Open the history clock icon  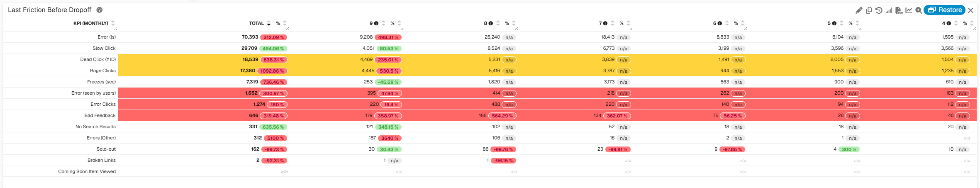(x=879, y=10)
